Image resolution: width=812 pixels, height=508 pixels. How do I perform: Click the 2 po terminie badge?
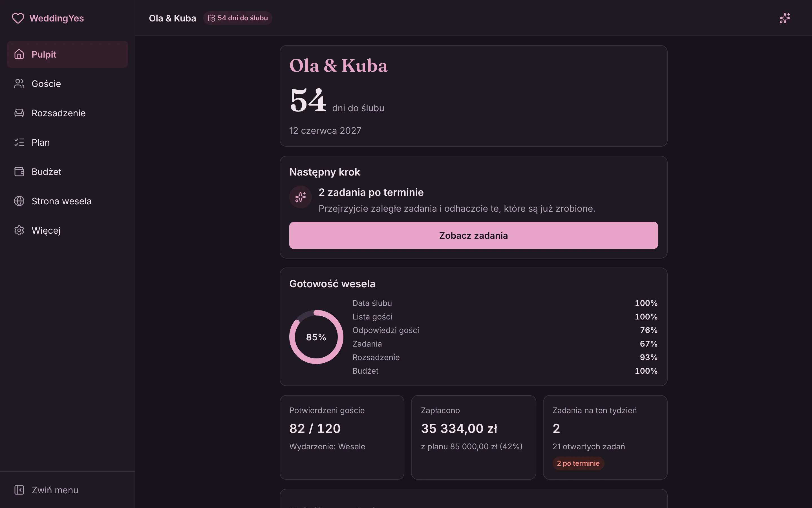(x=578, y=463)
